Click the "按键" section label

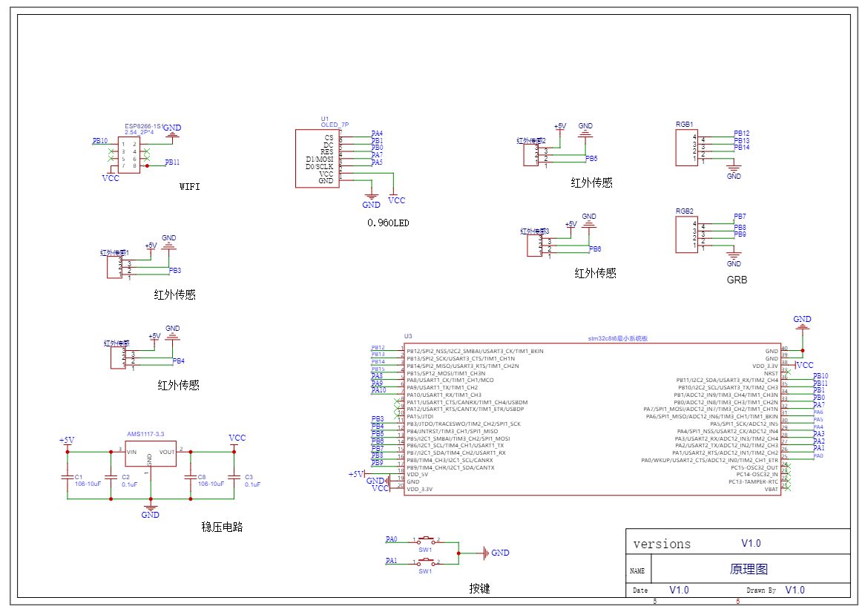coord(479,589)
